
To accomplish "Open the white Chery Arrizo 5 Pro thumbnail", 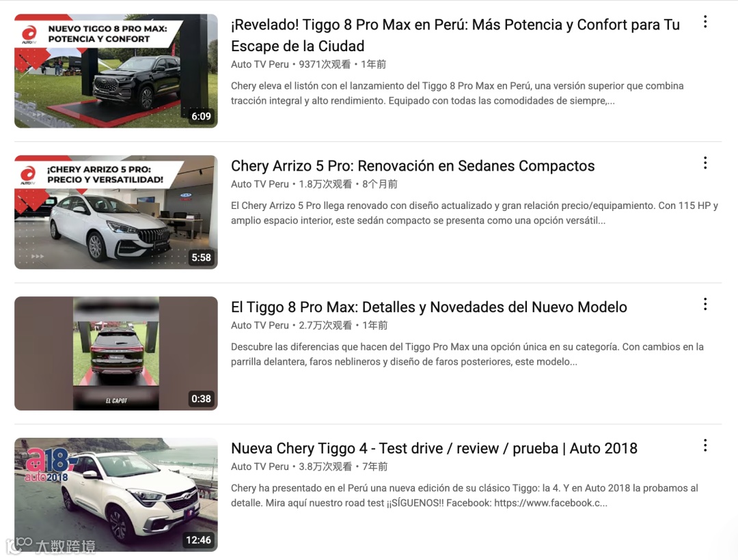I will pos(115,212).
